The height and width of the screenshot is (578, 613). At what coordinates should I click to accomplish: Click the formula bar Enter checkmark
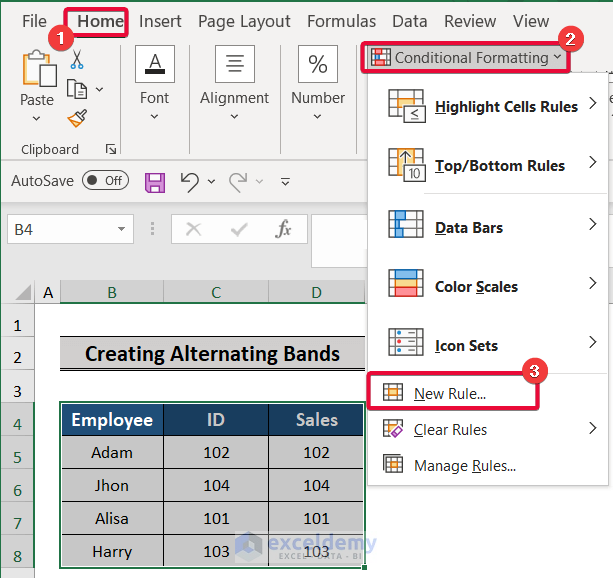(x=239, y=230)
